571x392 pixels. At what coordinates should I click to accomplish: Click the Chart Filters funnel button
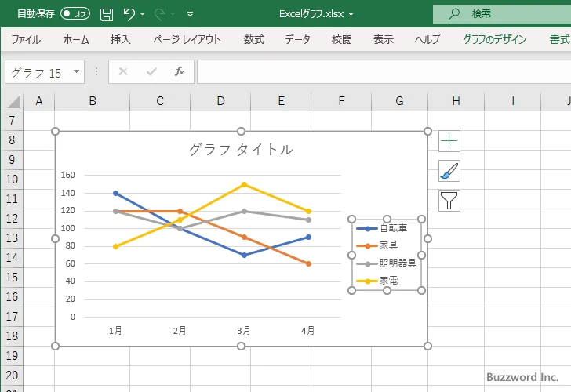pyautogui.click(x=449, y=201)
